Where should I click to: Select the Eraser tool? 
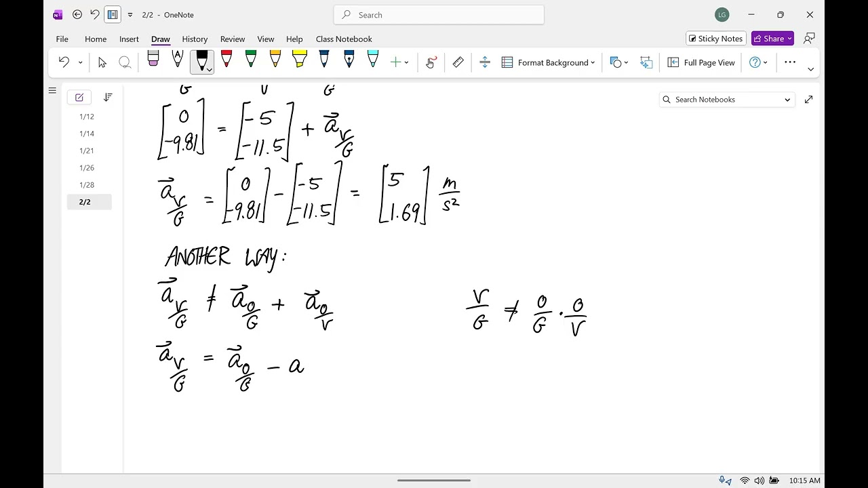[153, 59]
